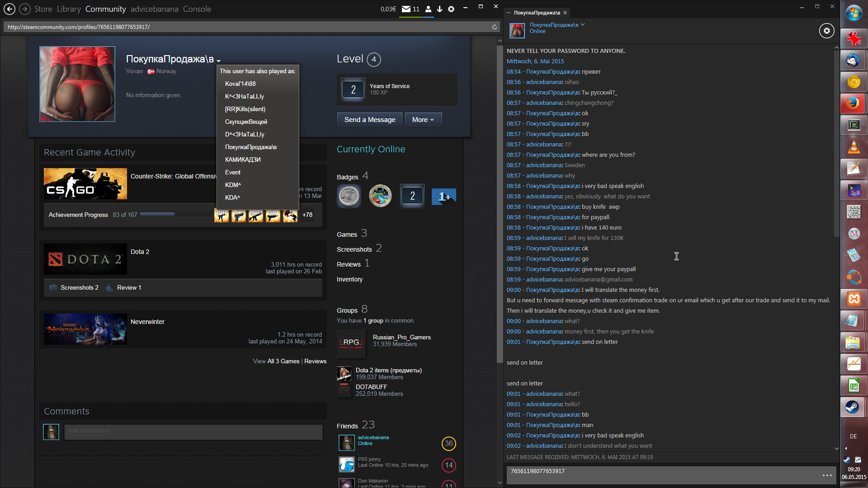
Task: Open the inbox envelope notifications
Action: tap(406, 9)
